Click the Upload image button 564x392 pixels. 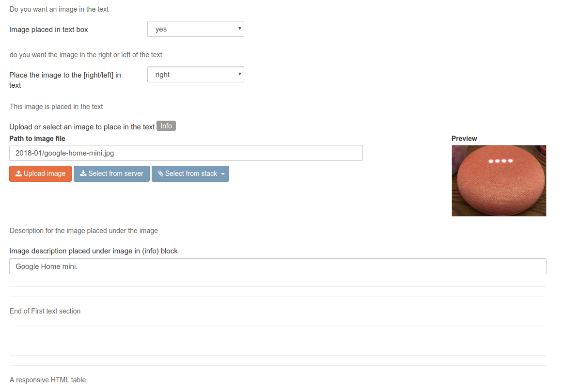(41, 173)
